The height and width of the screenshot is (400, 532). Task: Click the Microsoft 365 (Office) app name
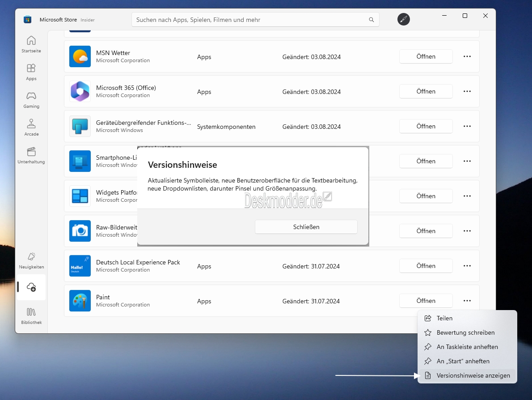click(x=126, y=88)
